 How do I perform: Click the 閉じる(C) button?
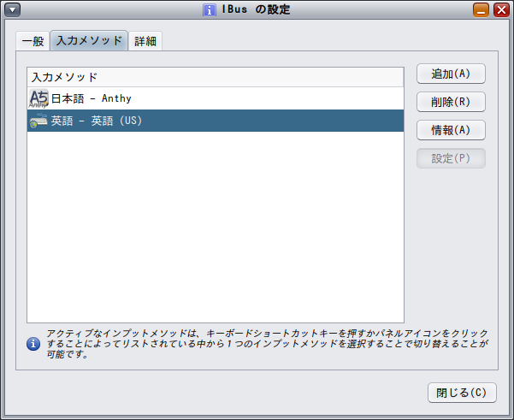tap(462, 393)
